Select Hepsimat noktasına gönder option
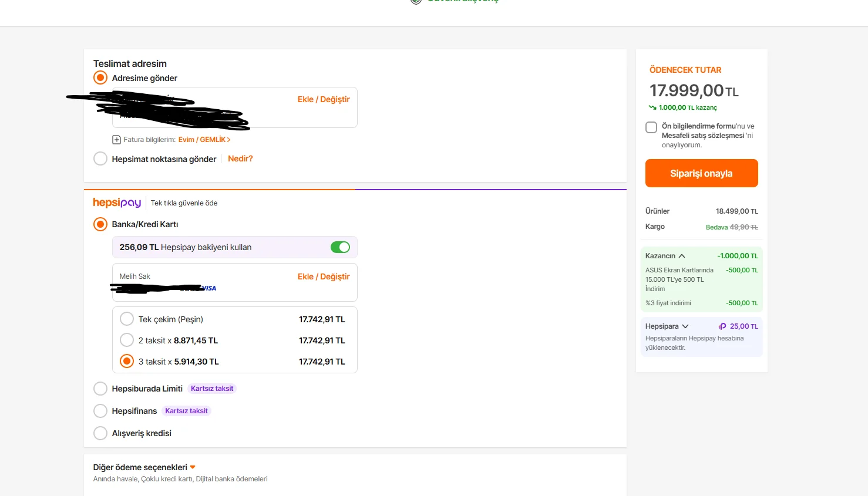The height and width of the screenshot is (496, 868). click(x=100, y=159)
